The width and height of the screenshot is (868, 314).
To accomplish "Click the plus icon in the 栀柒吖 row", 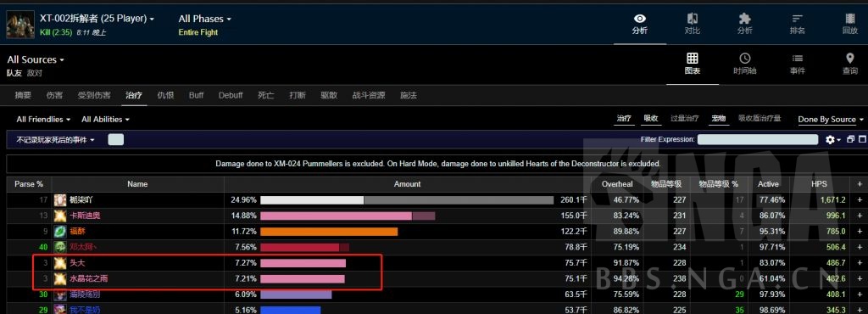I will [860, 200].
